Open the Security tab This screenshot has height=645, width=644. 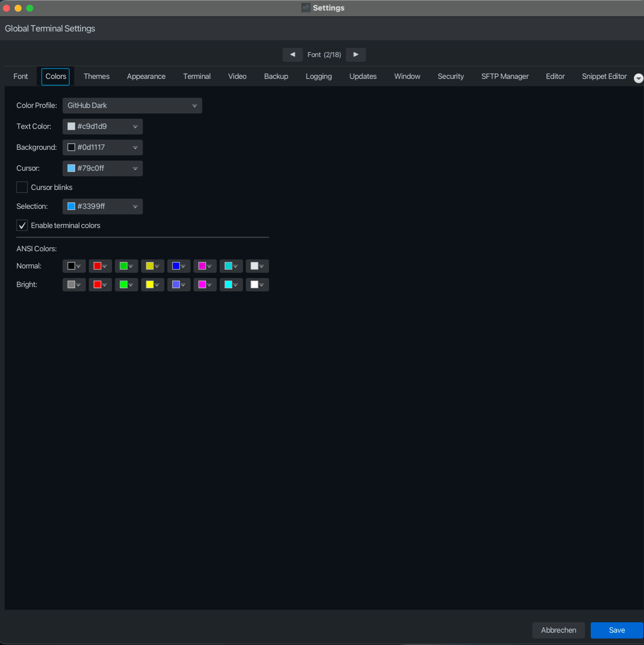450,76
